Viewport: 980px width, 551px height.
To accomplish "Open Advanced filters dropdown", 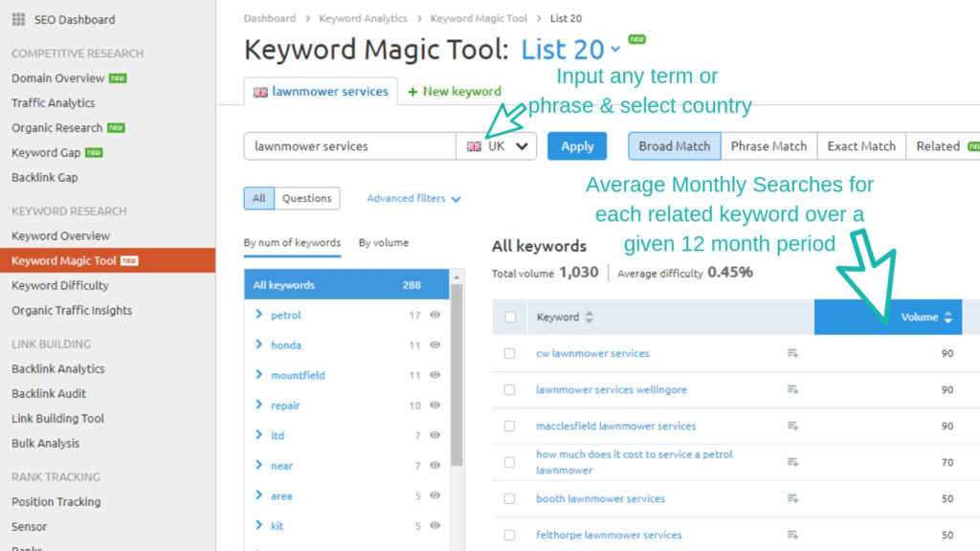I will click(x=413, y=198).
